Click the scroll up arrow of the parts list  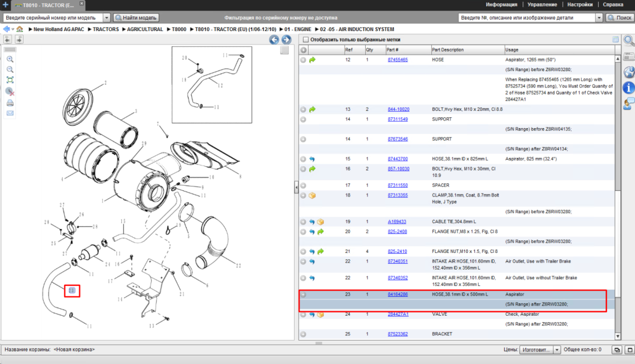(618, 59)
